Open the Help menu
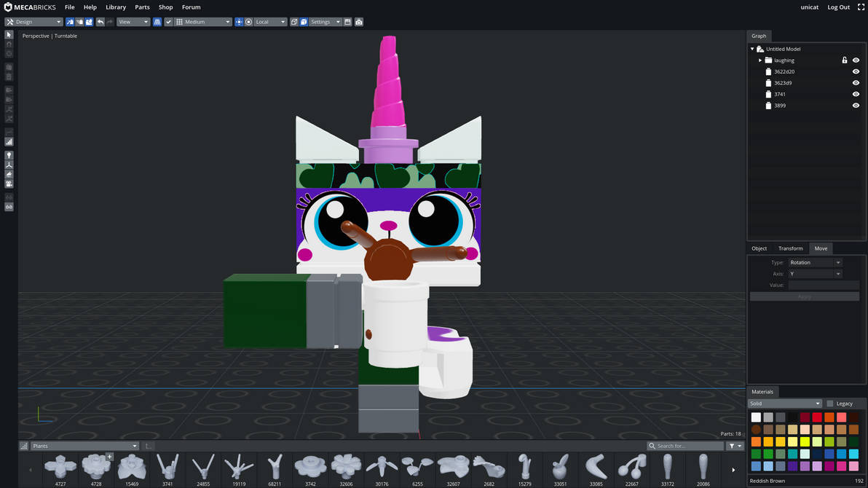The height and width of the screenshot is (488, 868). (x=90, y=7)
